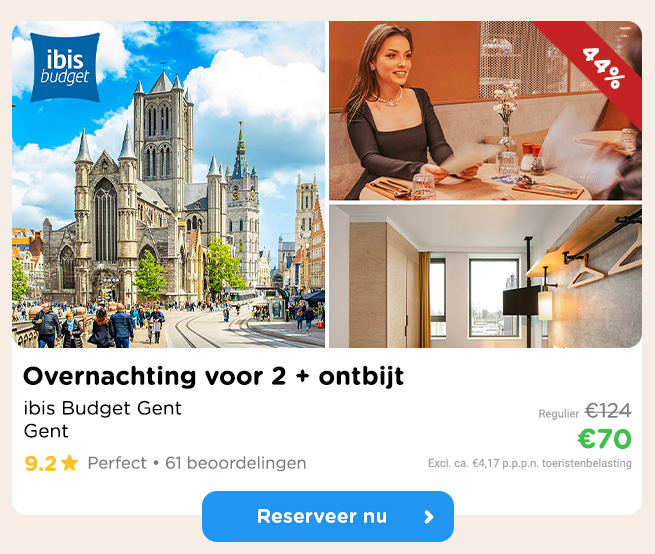The image size is (655, 554).
Task: Click the Regulier label
Action: 559,414
